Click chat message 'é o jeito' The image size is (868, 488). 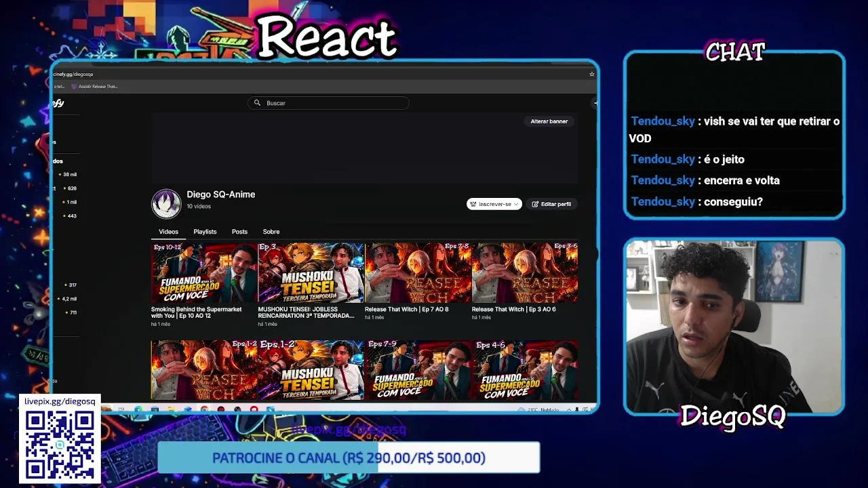pyautogui.click(x=724, y=159)
